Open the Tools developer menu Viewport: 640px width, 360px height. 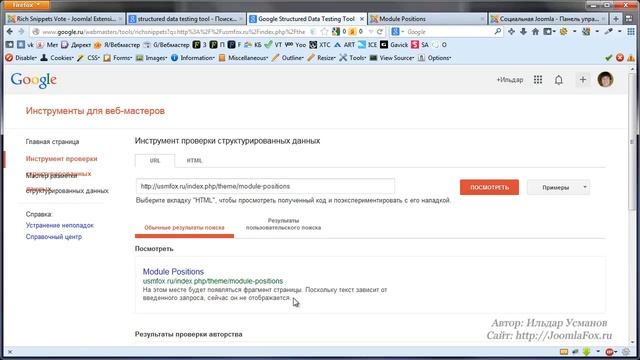pos(353,58)
